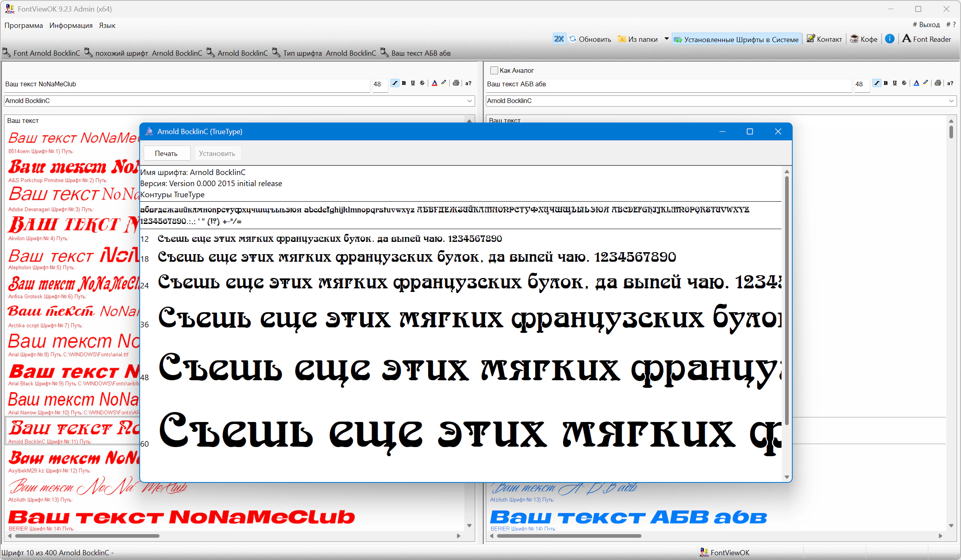Open font color picker in left pane
Screen dimensions: 961x560
pos(435,83)
